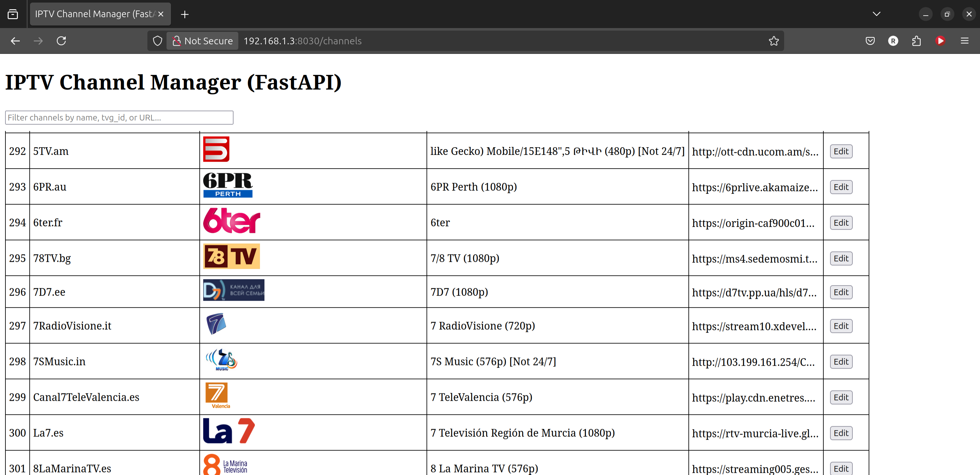The height and width of the screenshot is (475, 980).
Task: Click the 7S Music logo
Action: click(221, 360)
